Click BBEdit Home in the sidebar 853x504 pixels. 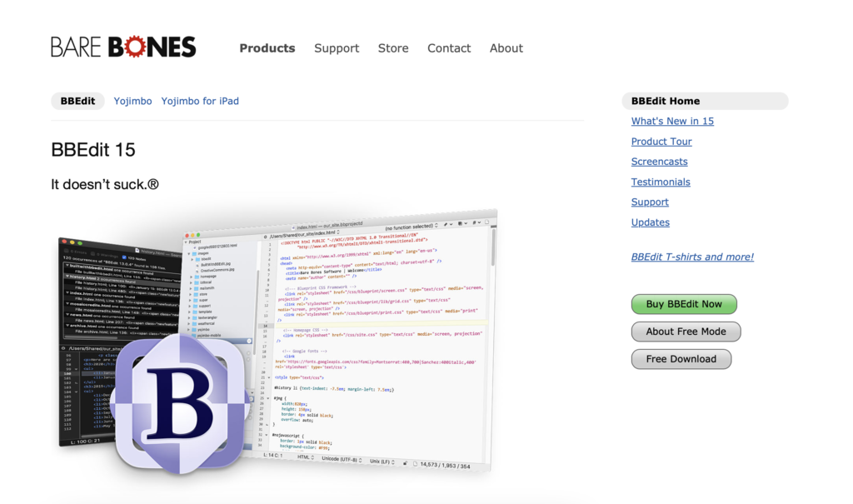(705, 101)
